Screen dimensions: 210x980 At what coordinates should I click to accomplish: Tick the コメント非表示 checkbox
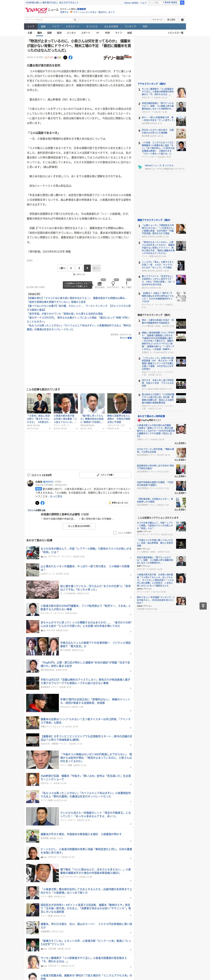(115, 533)
